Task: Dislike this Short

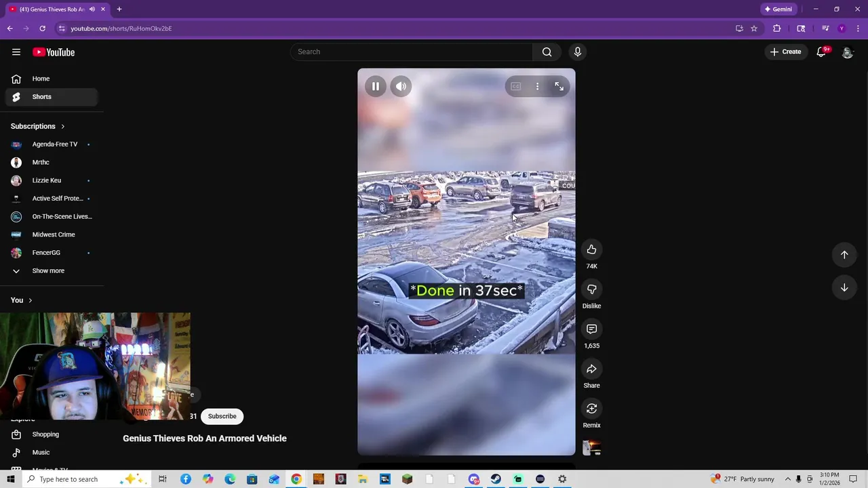Action: 591,289
